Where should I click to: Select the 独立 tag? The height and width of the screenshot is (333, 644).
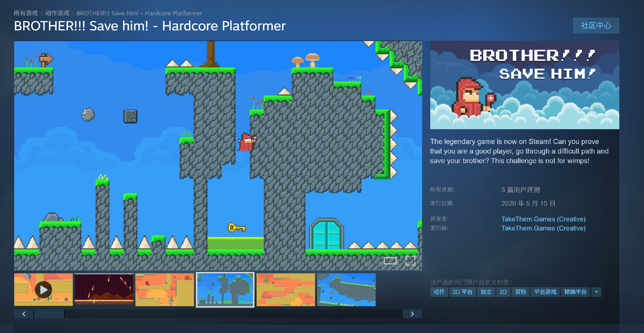point(486,292)
